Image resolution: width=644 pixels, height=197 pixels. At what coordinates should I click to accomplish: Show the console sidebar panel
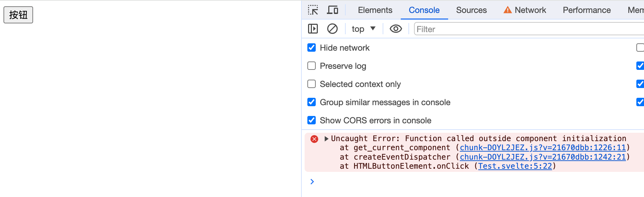pyautogui.click(x=313, y=29)
